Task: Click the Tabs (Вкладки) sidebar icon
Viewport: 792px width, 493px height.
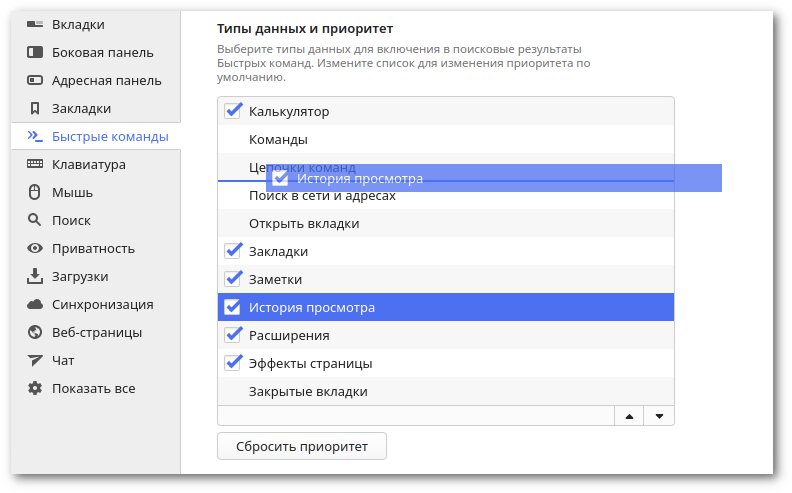Action: [35, 24]
